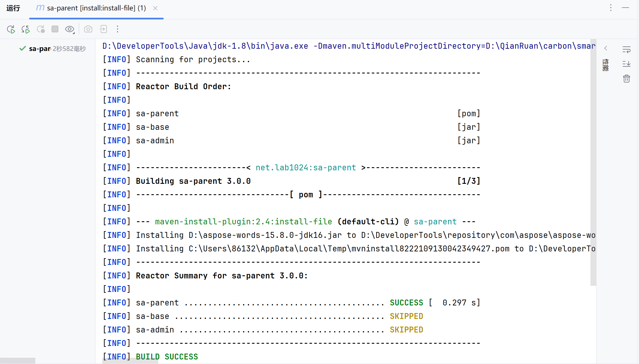Image resolution: width=639 pixels, height=364 pixels.
Task: Select the sa-parent build result tree item
Action: click(39, 49)
